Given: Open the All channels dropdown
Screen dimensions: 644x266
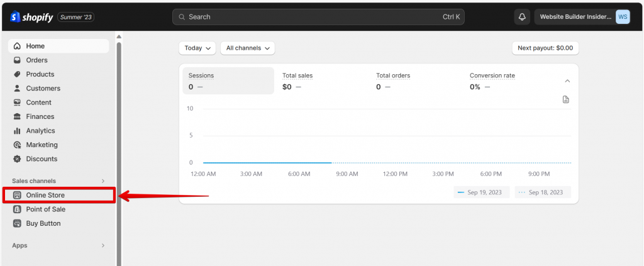Looking at the screenshot, I should 247,48.
